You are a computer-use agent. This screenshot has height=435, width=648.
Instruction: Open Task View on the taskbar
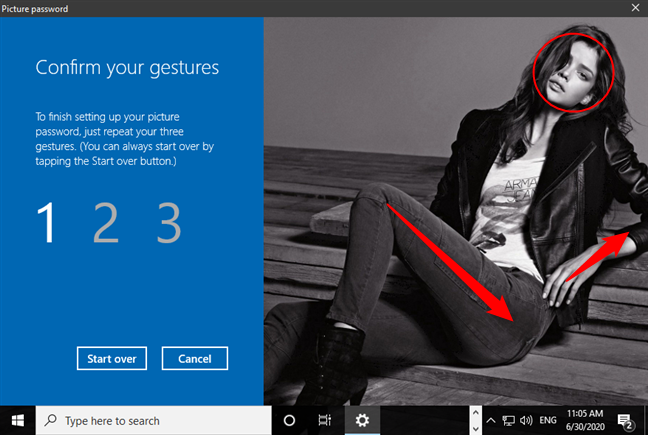click(x=325, y=421)
